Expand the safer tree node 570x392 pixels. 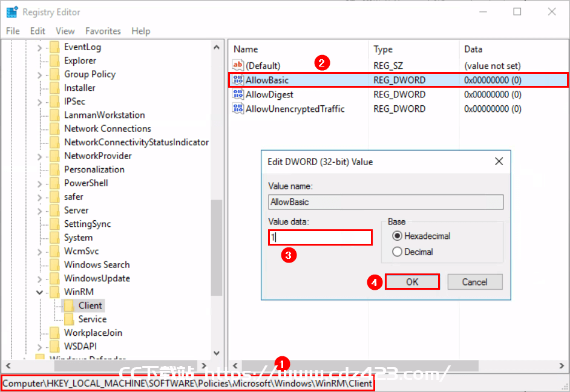click(39, 197)
